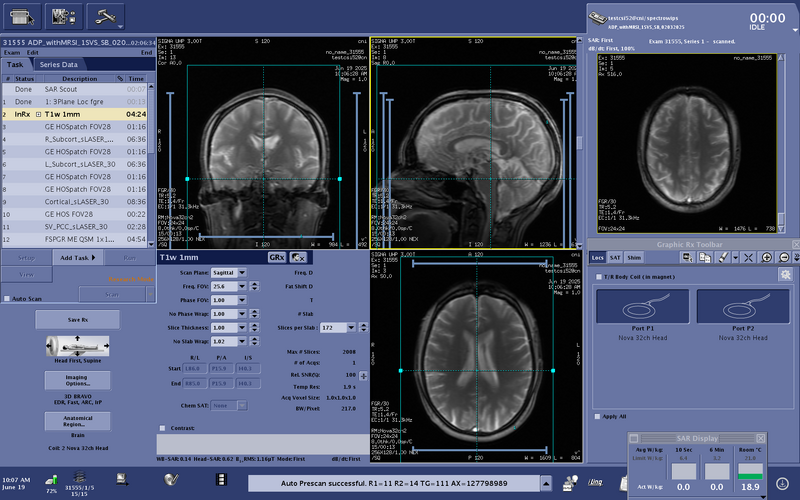800x500 pixels.
Task: Open the Exam menu
Action: pyautogui.click(x=12, y=53)
